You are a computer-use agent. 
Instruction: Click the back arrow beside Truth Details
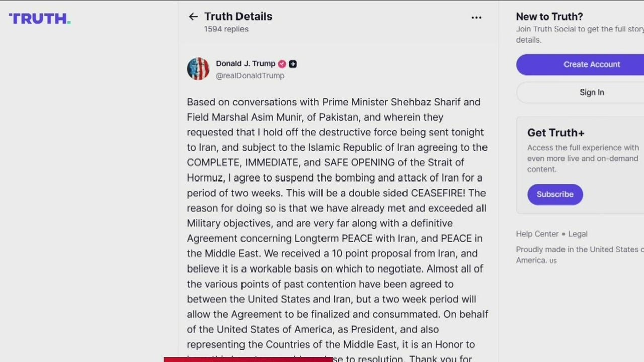(193, 17)
